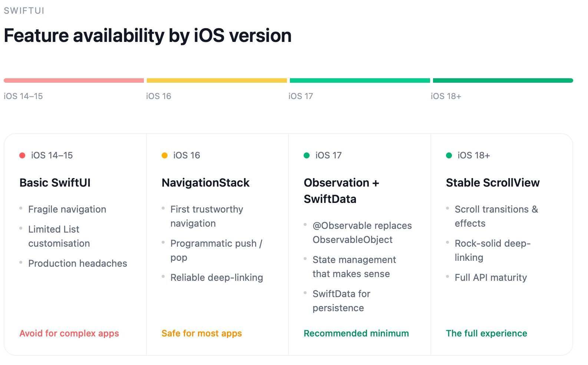Click the dark green iOS 18+ timeline bar
Image resolution: width=588 pixels, height=365 pixels.
[503, 80]
